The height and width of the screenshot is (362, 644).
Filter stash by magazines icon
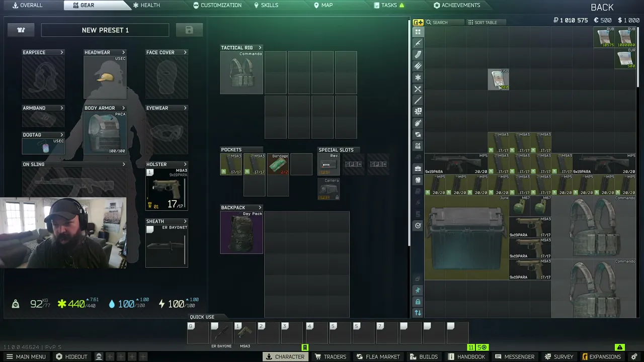pos(418,55)
